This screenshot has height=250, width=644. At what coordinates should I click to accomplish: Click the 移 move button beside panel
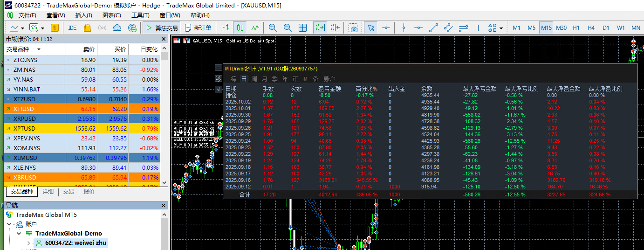(219, 79)
